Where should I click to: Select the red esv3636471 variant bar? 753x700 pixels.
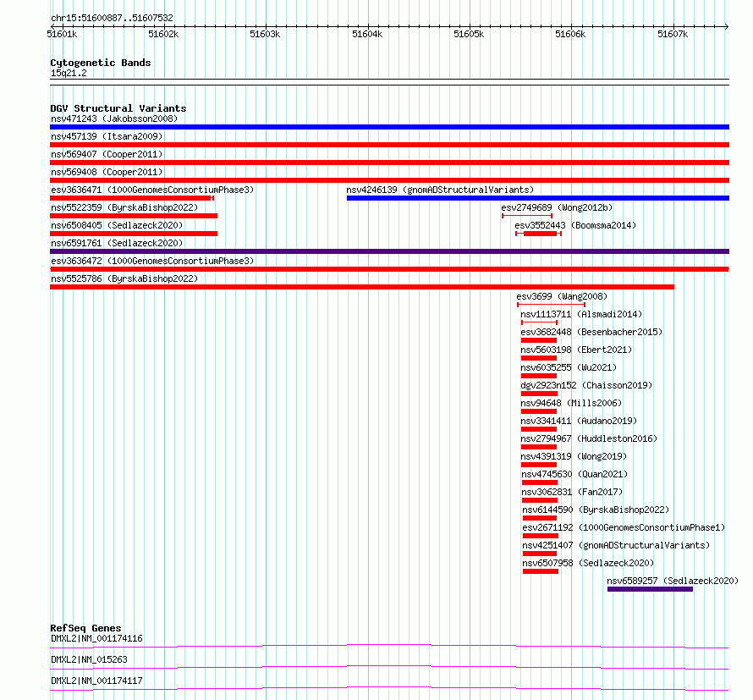click(x=132, y=198)
